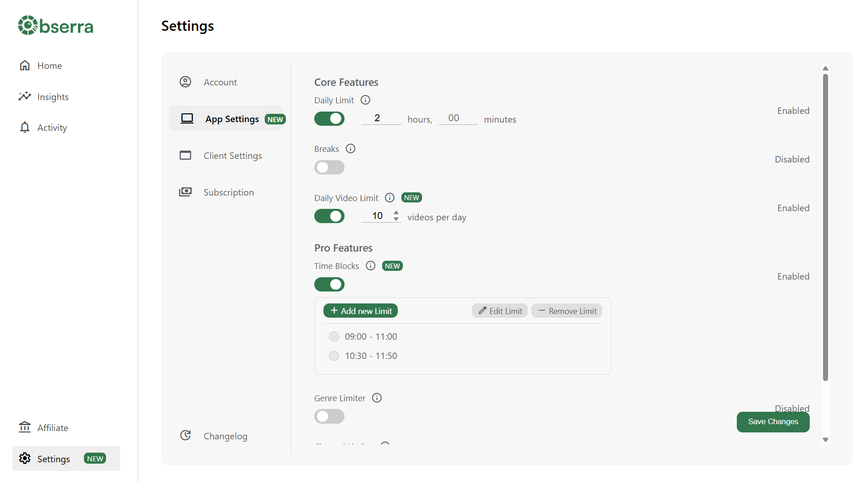Click the Remove Limit button
The height and width of the screenshot is (482, 868).
567,311
